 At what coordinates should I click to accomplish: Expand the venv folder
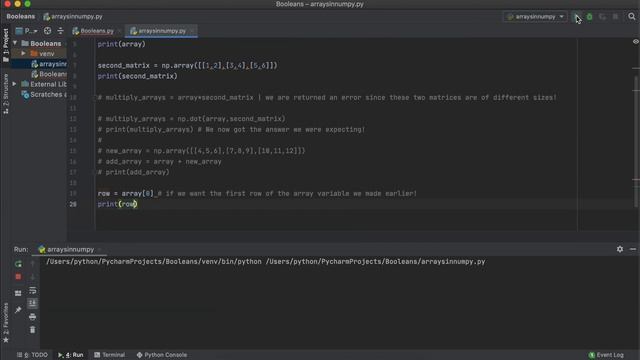[x=23, y=53]
